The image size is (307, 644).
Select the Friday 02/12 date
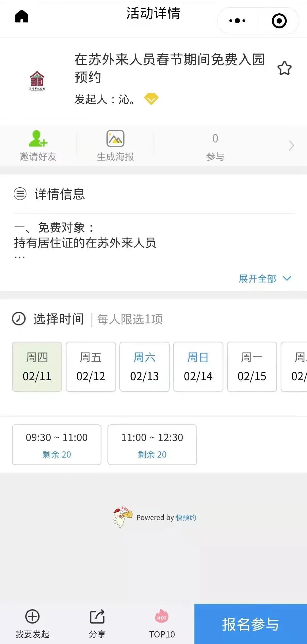coord(91,367)
